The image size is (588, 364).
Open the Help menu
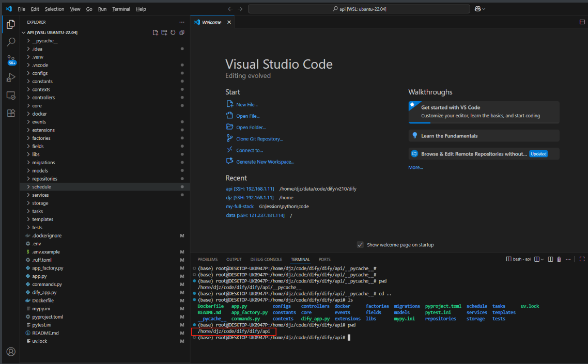pyautogui.click(x=141, y=9)
